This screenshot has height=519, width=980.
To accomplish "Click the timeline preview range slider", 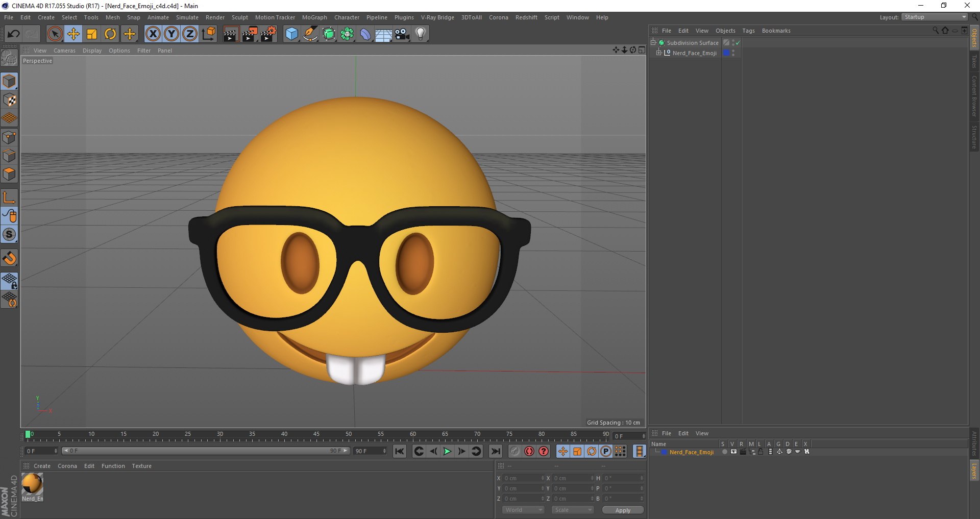I will pos(205,451).
